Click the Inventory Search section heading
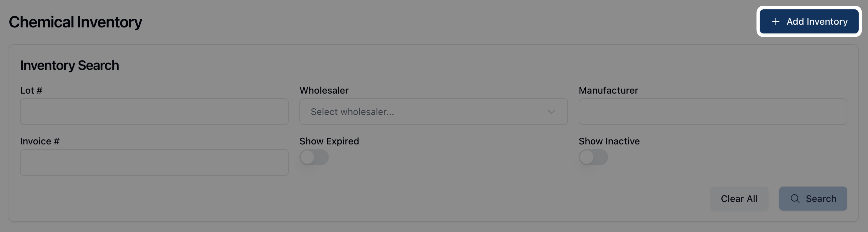 69,66
